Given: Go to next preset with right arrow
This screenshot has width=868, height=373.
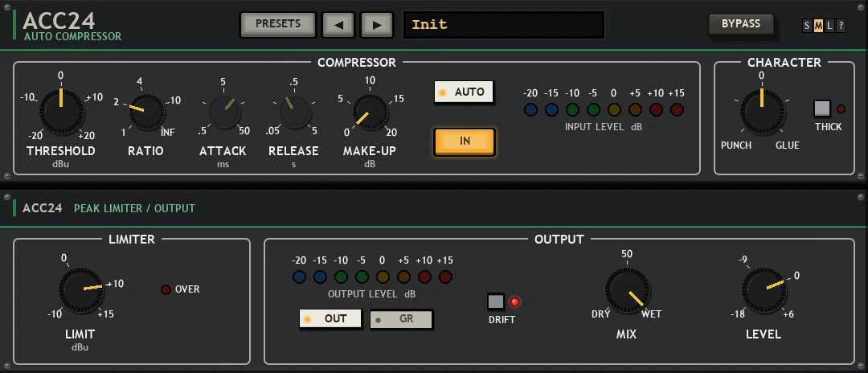Looking at the screenshot, I should pos(377,25).
